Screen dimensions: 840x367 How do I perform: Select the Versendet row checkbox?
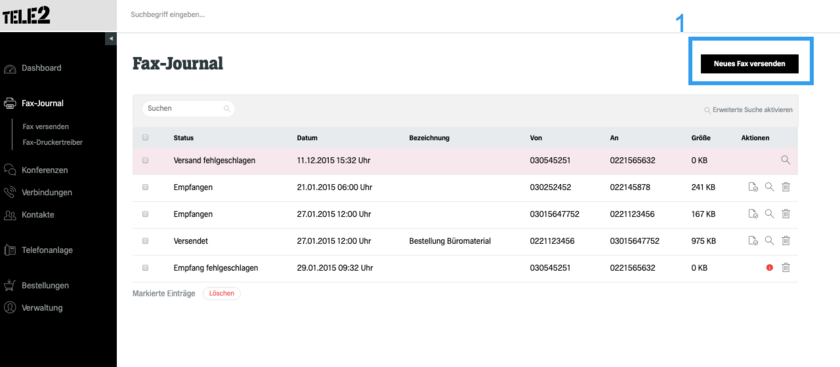[145, 241]
